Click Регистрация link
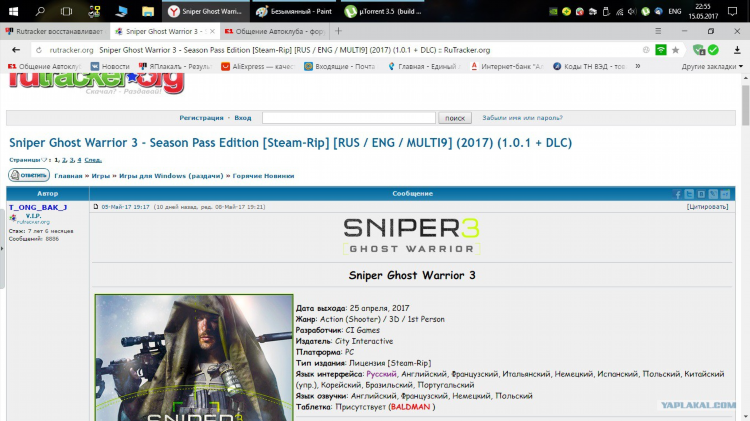This screenshot has height=421, width=750. (x=201, y=118)
